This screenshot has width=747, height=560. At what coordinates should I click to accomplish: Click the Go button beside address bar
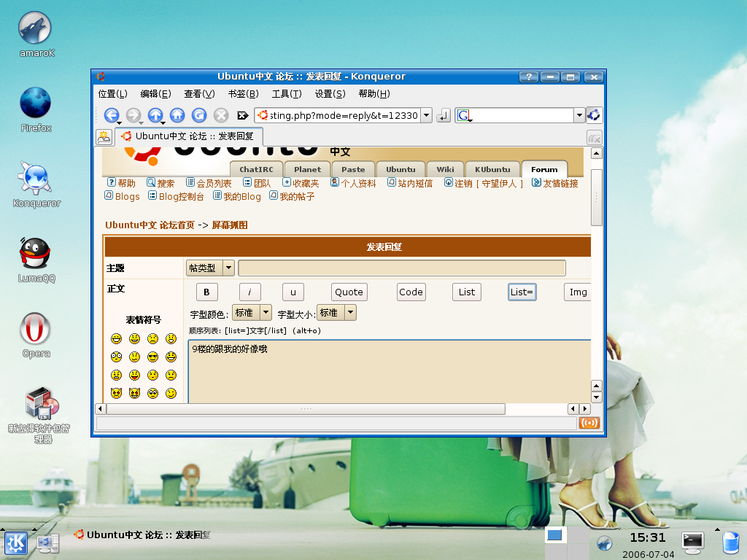point(444,115)
